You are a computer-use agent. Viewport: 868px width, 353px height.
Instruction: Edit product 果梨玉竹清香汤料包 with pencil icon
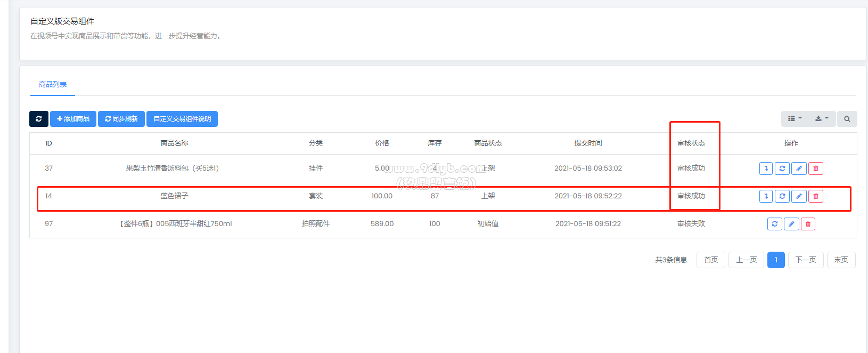pyautogui.click(x=799, y=169)
